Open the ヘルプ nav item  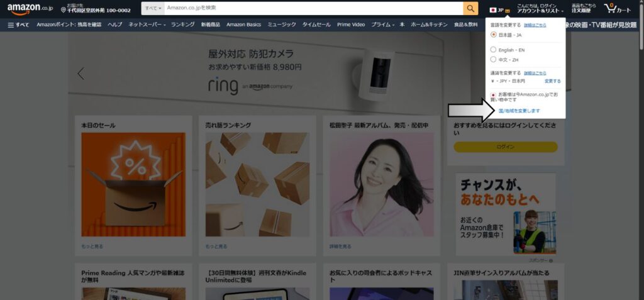[x=114, y=25]
